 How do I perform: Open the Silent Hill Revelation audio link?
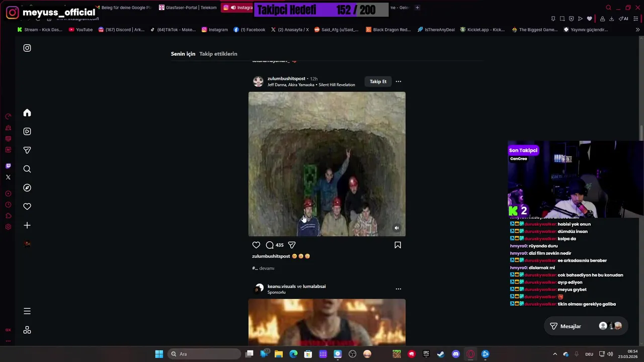311,85
